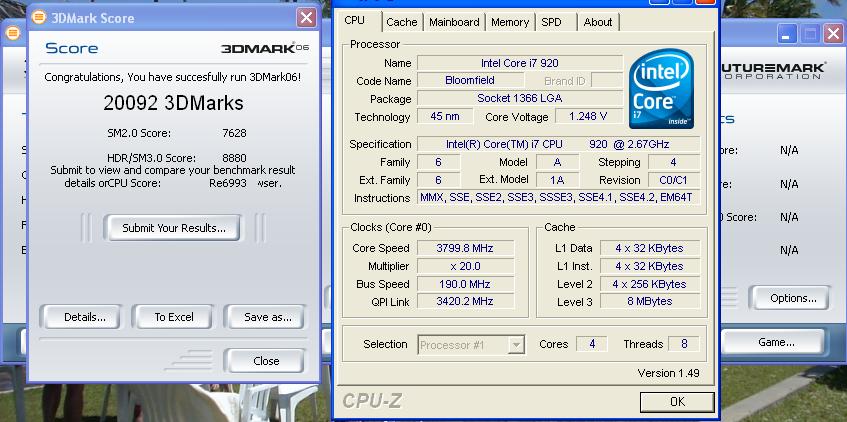Click L1 Inst. cache value field
The image size is (847, 422).
tap(650, 266)
